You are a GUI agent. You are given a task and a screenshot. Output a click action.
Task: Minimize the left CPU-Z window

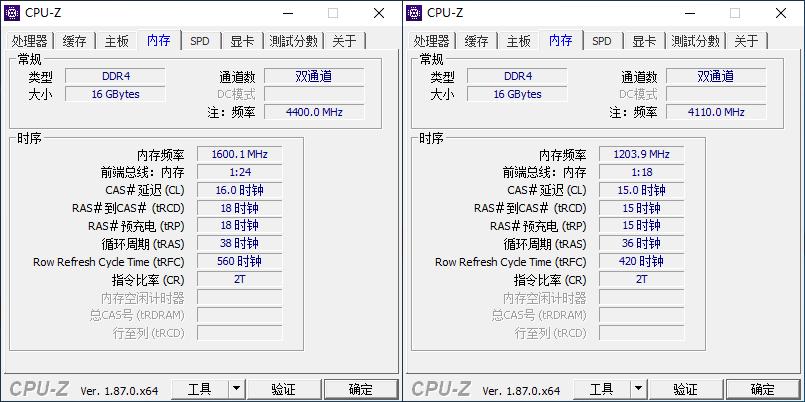pos(287,13)
